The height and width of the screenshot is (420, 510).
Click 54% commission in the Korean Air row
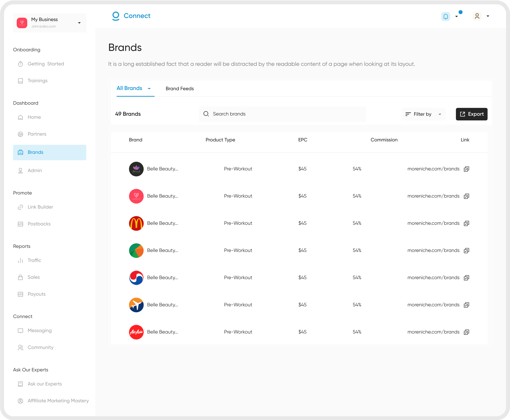click(x=357, y=278)
